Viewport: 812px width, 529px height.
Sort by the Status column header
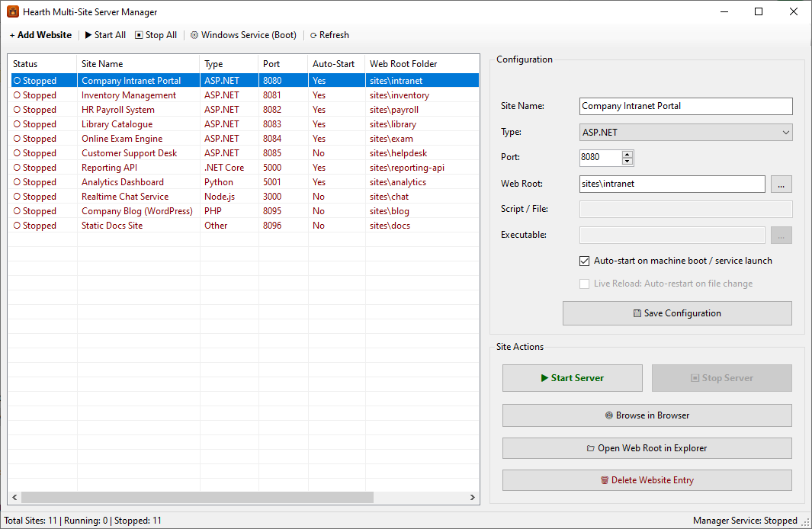pos(43,64)
